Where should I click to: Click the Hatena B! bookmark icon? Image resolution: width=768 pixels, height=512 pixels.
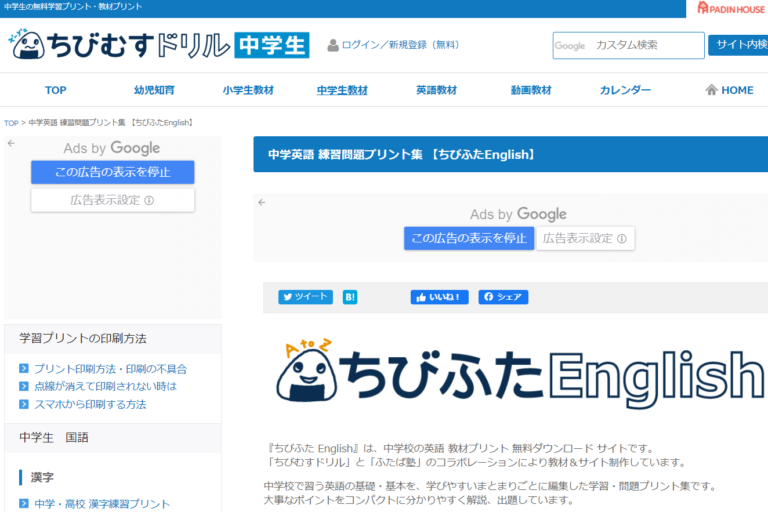coord(350,297)
